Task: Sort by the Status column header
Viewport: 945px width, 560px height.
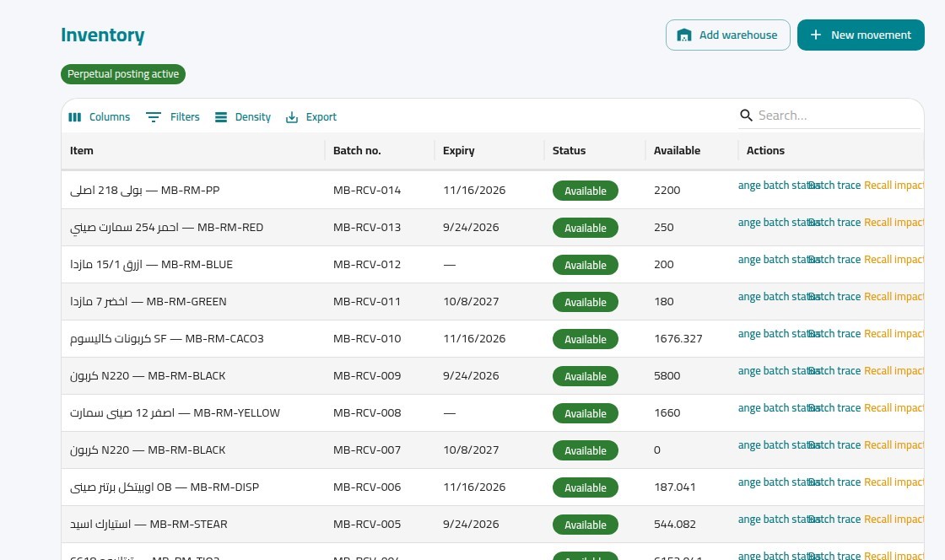Action: (569, 150)
